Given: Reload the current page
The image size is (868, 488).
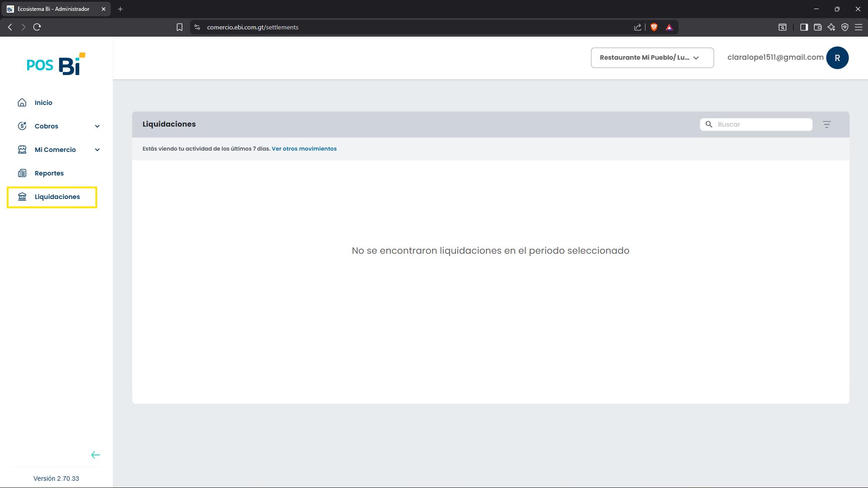Looking at the screenshot, I should pos(37,27).
